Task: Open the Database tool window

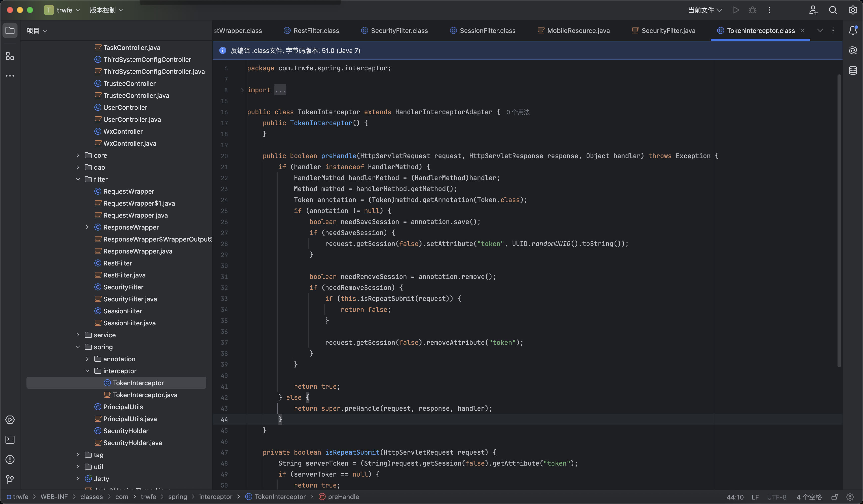Action: (853, 70)
